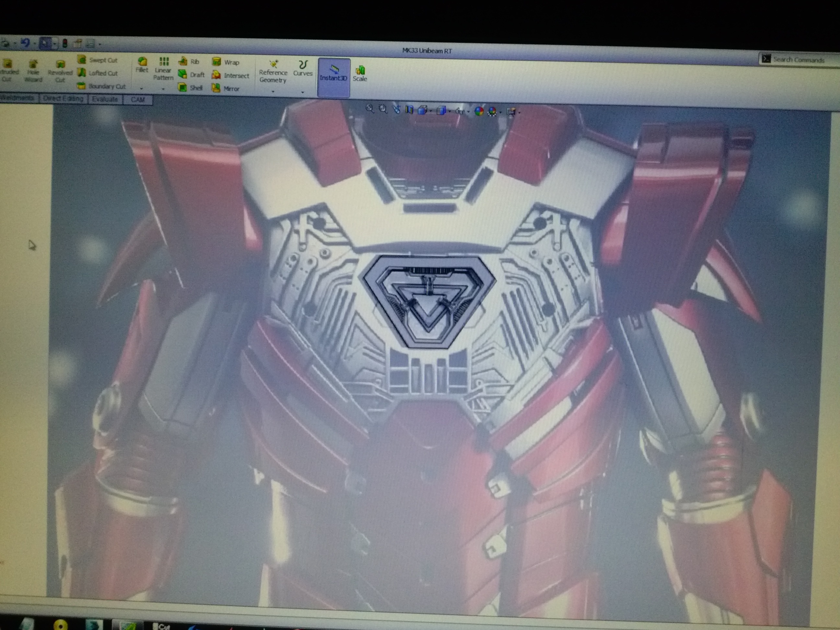Open the View Orientation dropdown arrow

(431, 111)
